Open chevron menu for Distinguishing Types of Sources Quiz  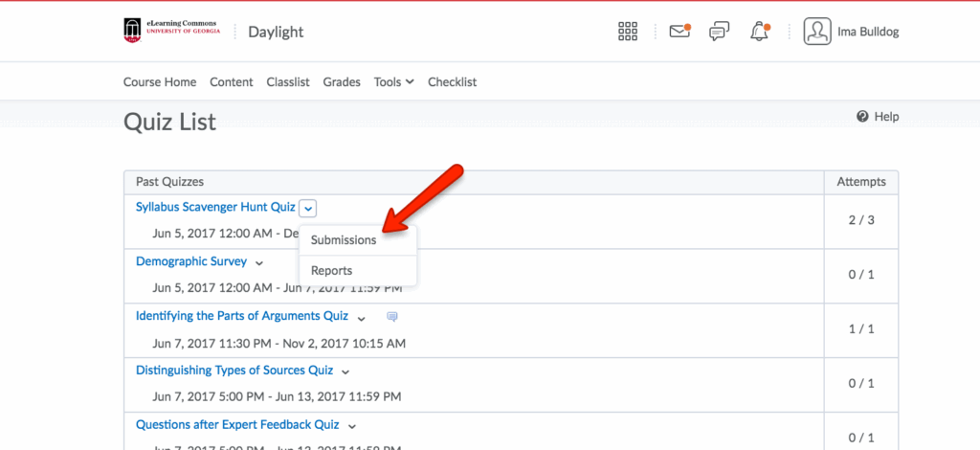[345, 371]
